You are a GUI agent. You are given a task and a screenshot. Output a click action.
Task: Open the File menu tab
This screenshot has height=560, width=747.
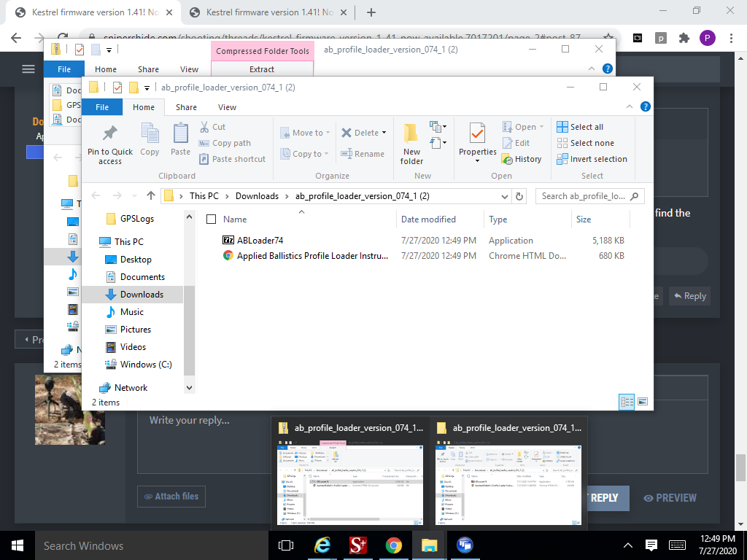pyautogui.click(x=102, y=107)
